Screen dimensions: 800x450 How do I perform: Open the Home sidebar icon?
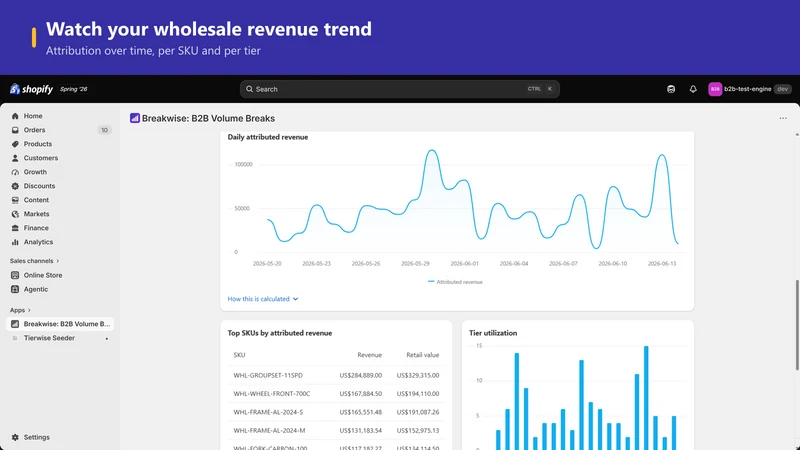(x=15, y=116)
